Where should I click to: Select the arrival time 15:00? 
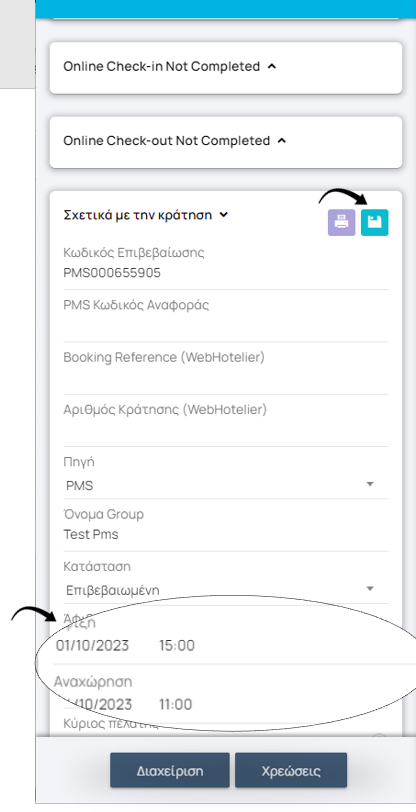click(x=177, y=646)
